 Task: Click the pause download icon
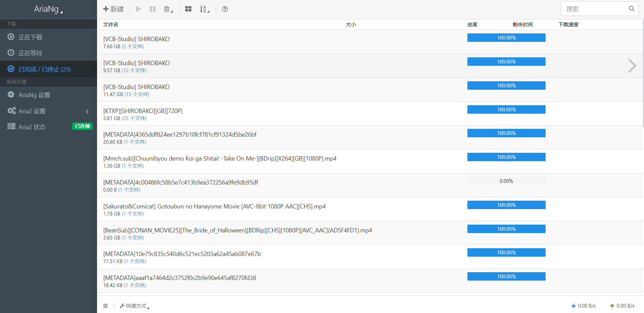(x=153, y=9)
